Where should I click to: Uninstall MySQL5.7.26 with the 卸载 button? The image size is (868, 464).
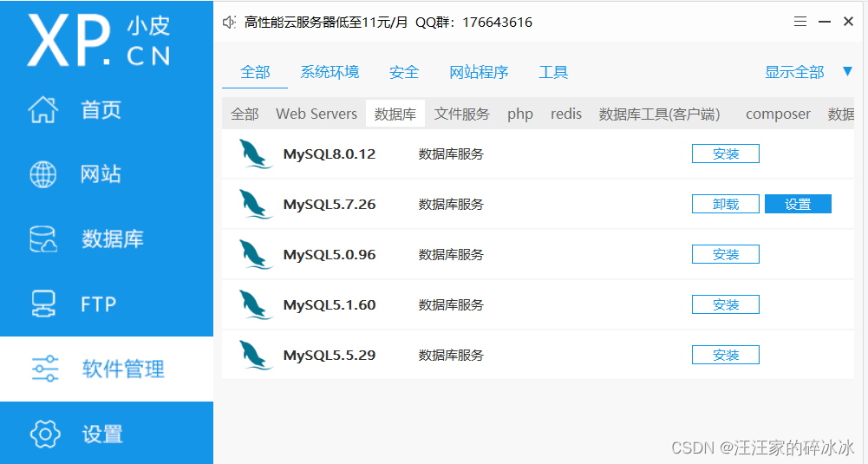coord(726,205)
